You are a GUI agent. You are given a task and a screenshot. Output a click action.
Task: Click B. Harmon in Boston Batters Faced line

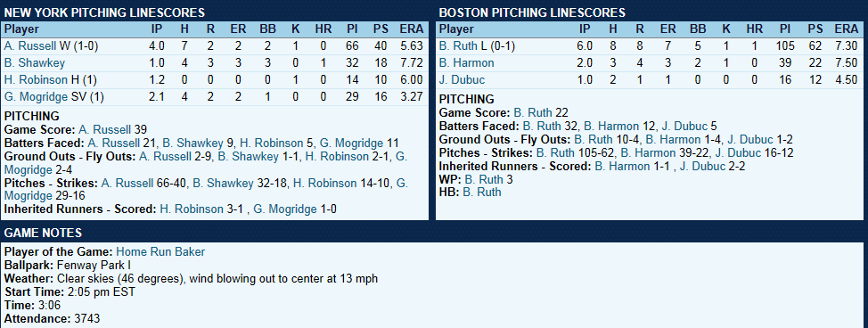tap(611, 126)
